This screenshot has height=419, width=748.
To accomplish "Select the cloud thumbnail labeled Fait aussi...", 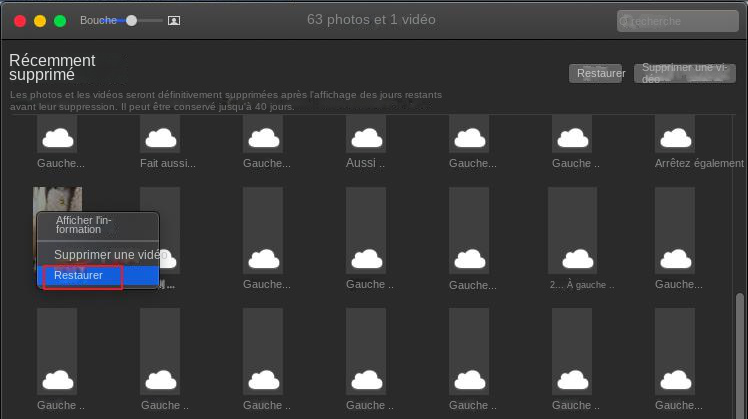I will [160, 134].
